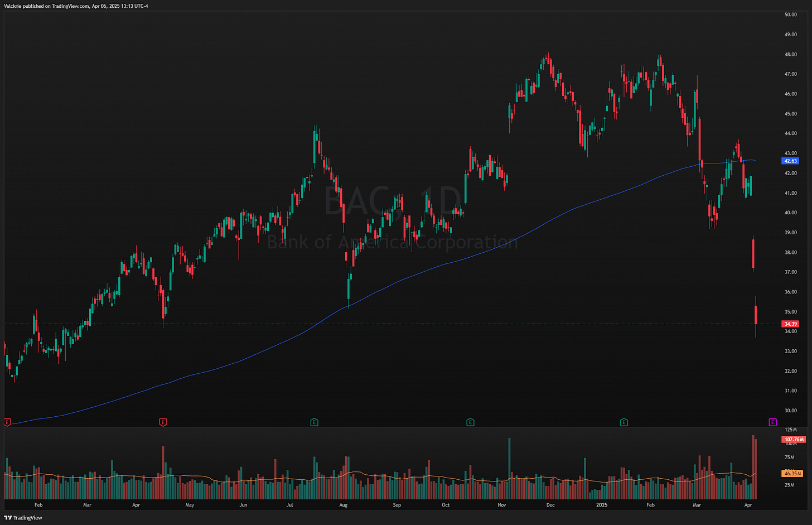
Task: Click the TradingView logo at bottom left
Action: 23,518
